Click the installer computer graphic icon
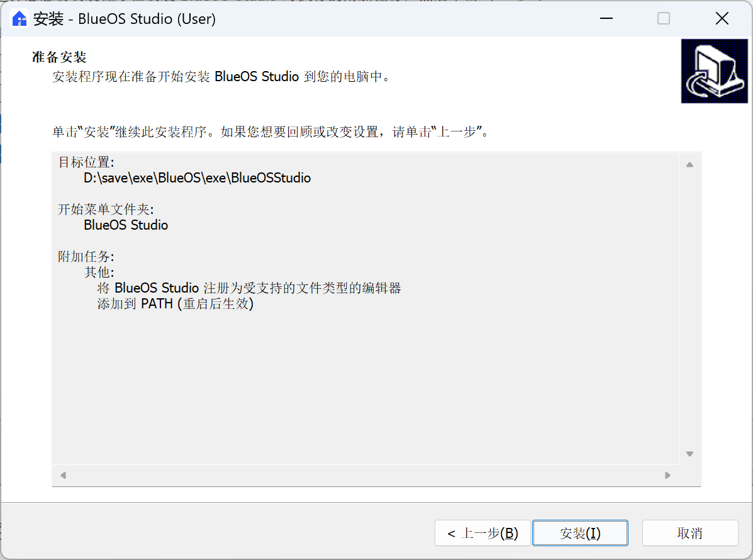The height and width of the screenshot is (560, 753). (714, 71)
